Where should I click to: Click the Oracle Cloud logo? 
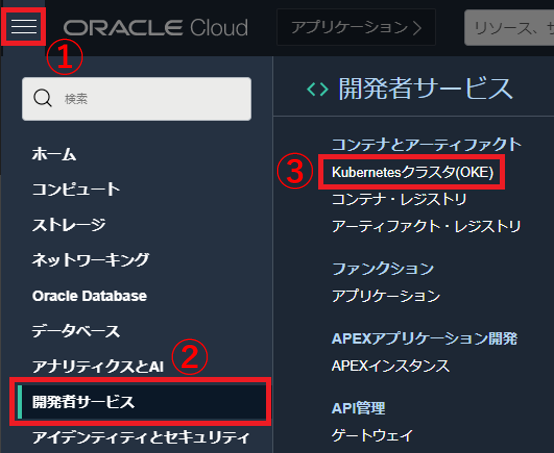pos(155,28)
